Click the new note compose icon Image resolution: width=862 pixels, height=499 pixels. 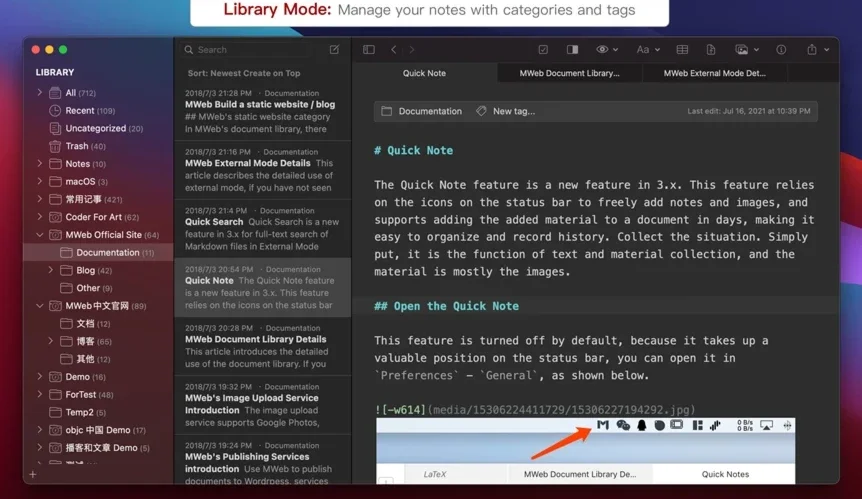[x=334, y=49]
